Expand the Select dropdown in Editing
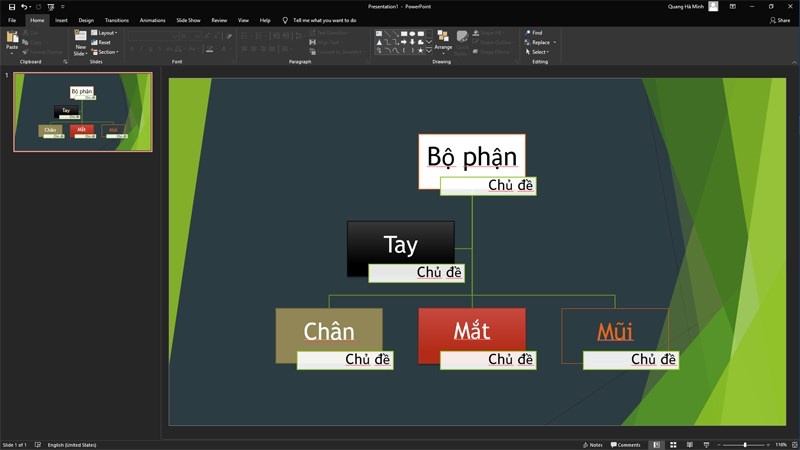800x450 pixels. click(541, 52)
